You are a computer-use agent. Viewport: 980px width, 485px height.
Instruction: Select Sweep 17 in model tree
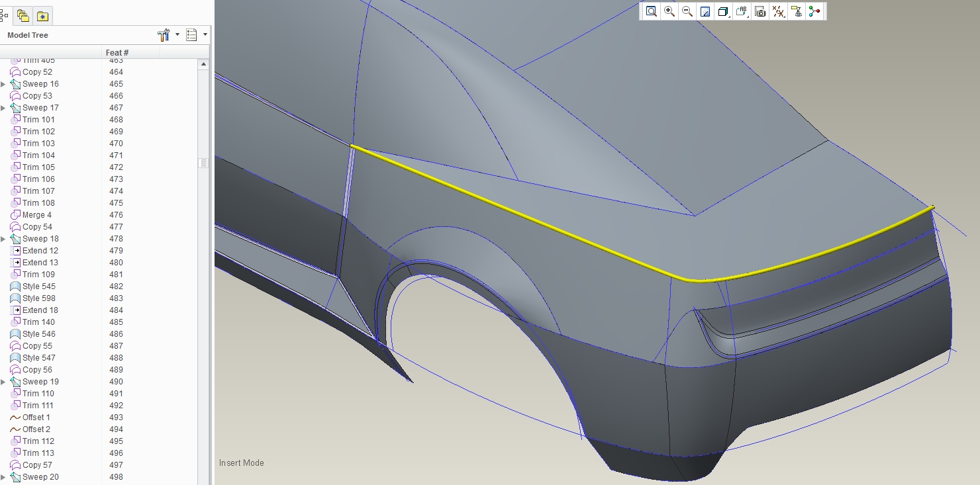click(x=40, y=108)
